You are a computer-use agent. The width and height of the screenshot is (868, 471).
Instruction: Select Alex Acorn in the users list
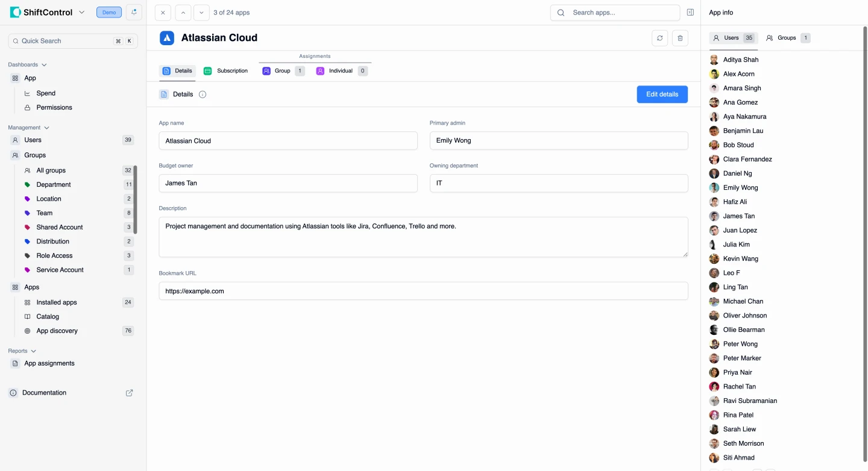pyautogui.click(x=739, y=74)
